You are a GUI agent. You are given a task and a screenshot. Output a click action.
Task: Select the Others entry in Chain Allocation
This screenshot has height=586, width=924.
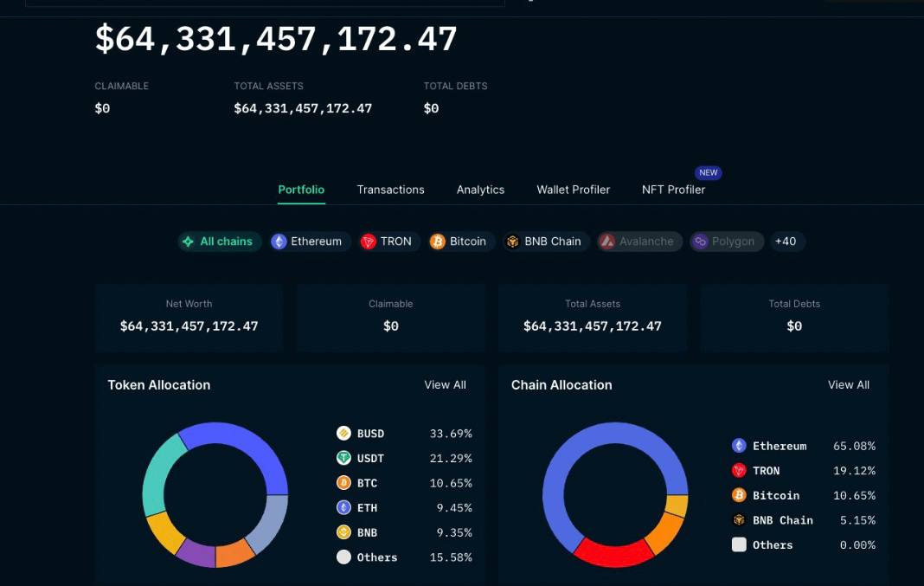(804, 545)
